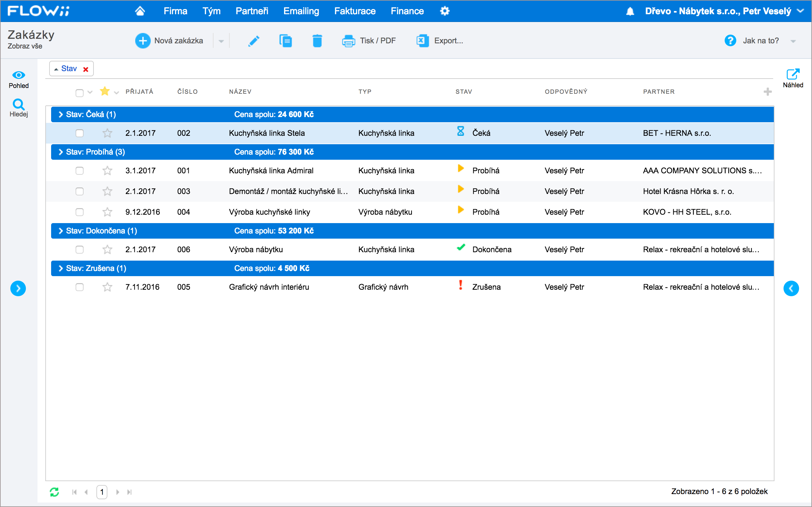This screenshot has height=507, width=812.
Task: Click the yellow star header filter
Action: [x=104, y=91]
